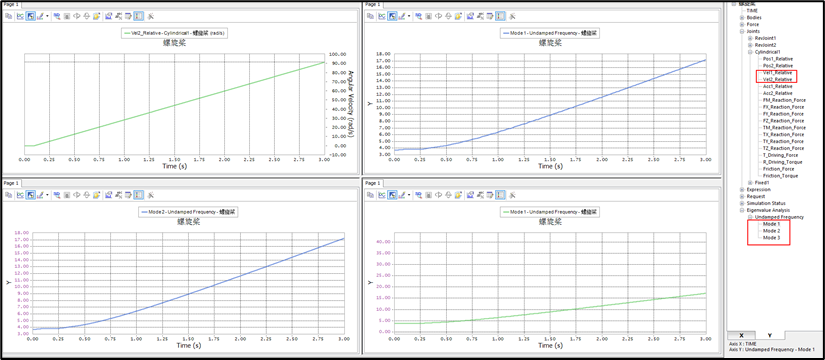Click the yellow note icon in blue Mode 1 plot
Image resolution: width=825 pixels, height=360 pixels.
click(458, 16)
